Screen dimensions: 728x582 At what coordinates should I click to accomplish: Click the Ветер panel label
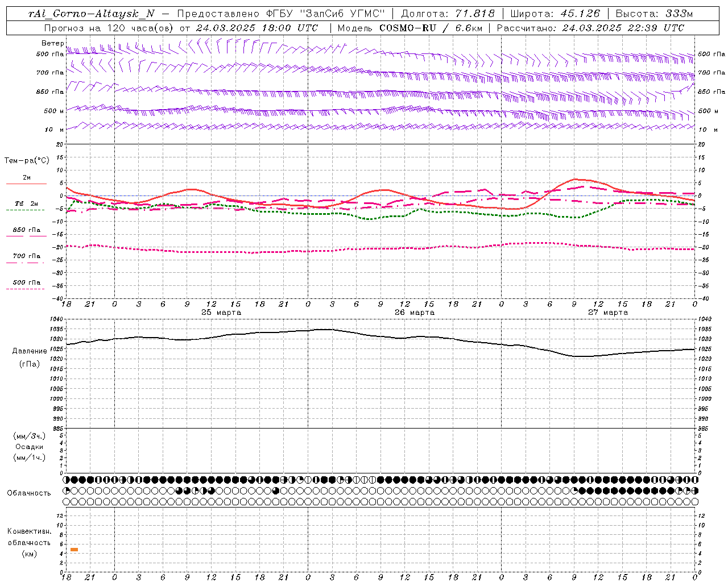[x=52, y=43]
